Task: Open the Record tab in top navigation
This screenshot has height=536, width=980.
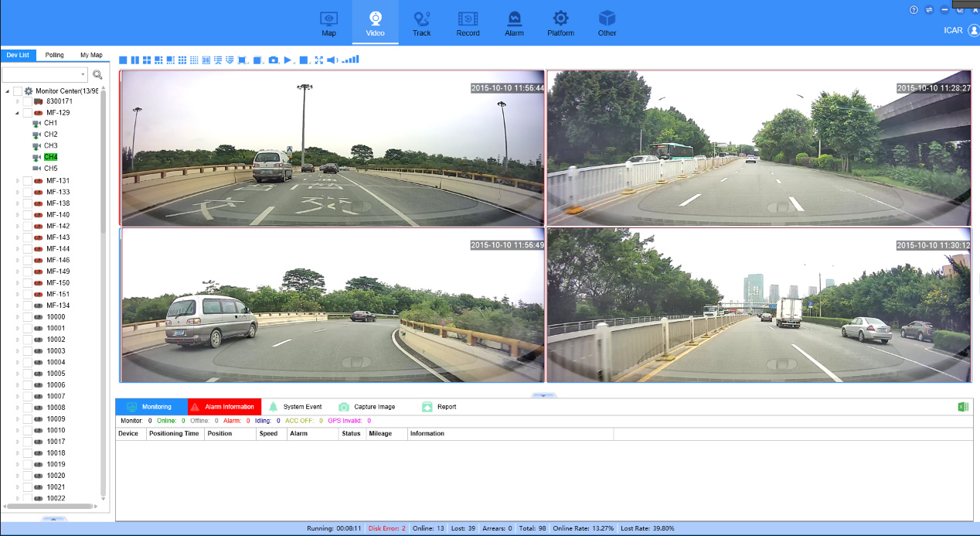Action: click(x=468, y=23)
